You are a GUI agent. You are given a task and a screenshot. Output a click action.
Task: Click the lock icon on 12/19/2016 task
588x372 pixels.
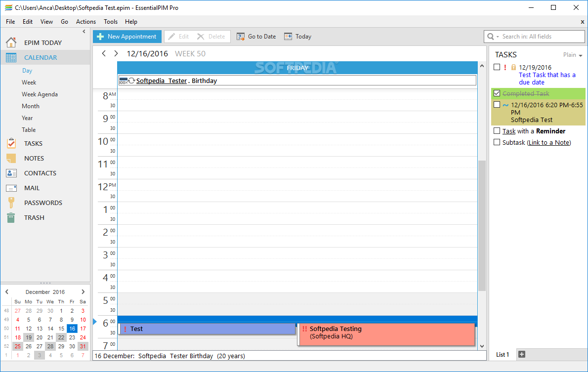coord(514,68)
